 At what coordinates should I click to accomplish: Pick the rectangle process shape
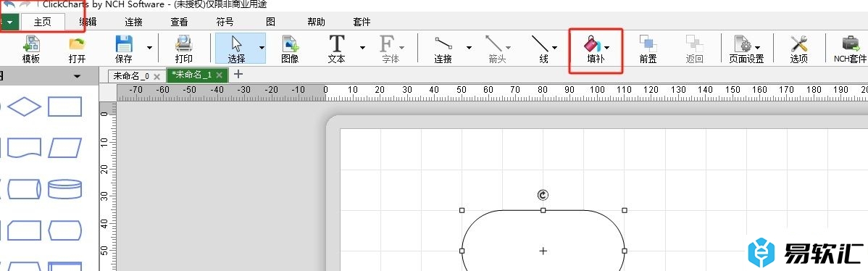pos(64,107)
